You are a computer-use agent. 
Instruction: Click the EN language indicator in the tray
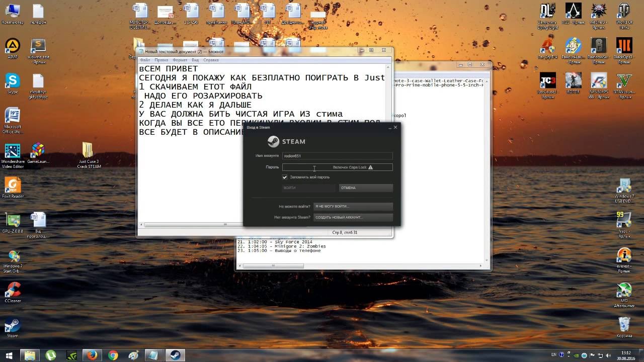(x=554, y=354)
